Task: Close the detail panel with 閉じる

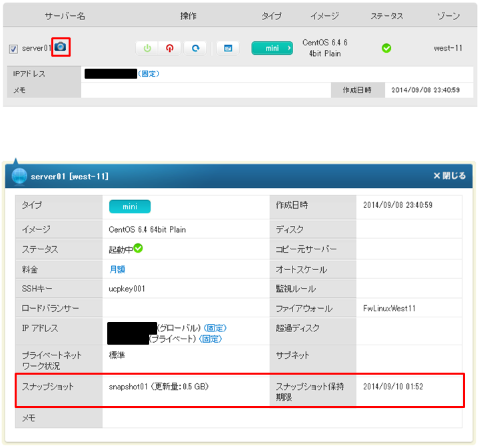Action: [449, 176]
